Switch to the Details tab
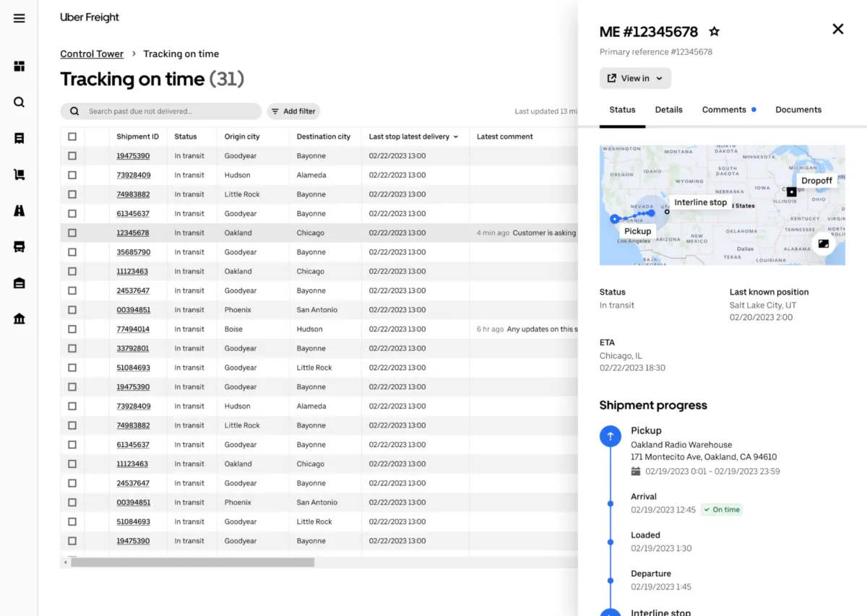The image size is (867, 616). coord(668,110)
